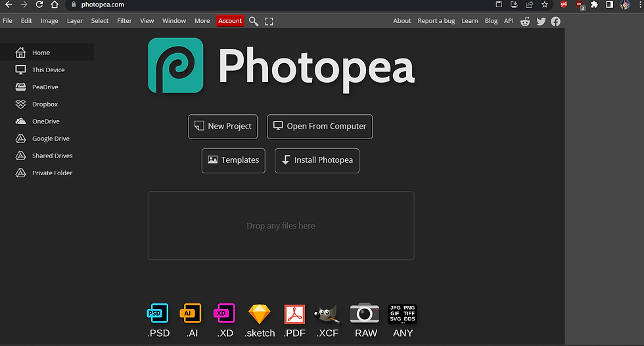The height and width of the screenshot is (346, 644).
Task: Browse Templates button
Action: pyautogui.click(x=233, y=160)
